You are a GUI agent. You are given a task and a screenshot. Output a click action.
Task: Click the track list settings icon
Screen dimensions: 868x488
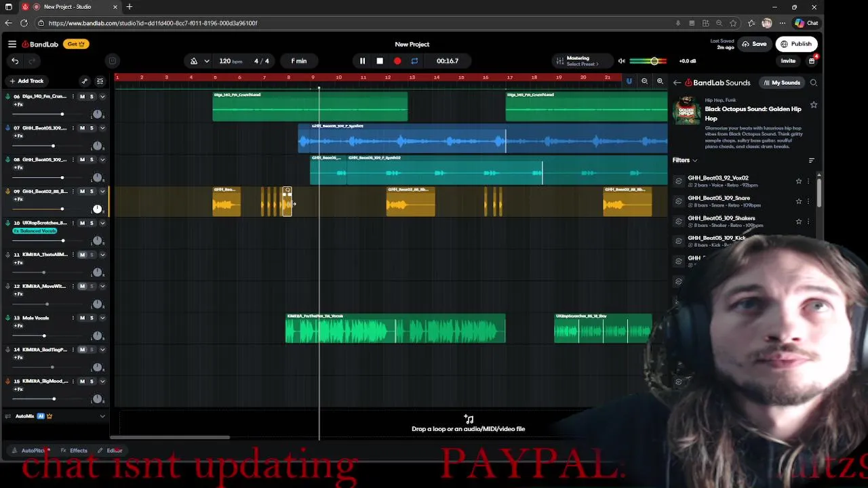(x=100, y=81)
